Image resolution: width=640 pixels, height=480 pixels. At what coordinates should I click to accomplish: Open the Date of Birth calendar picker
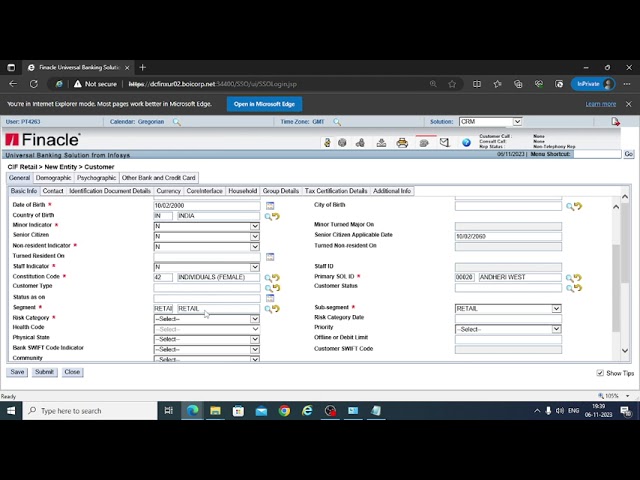pos(270,206)
